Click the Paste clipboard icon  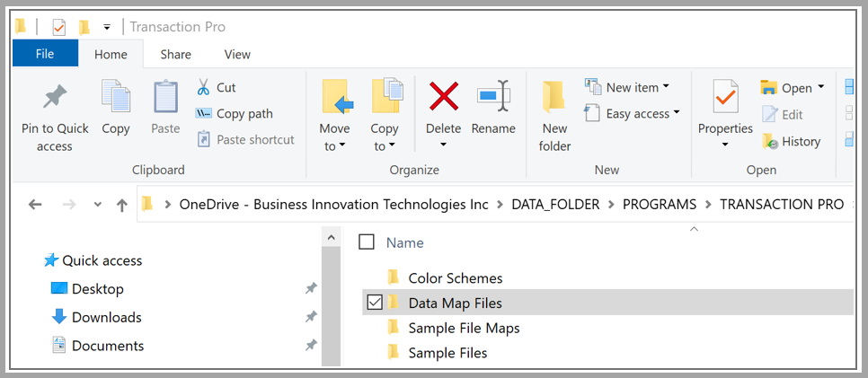pyautogui.click(x=165, y=97)
